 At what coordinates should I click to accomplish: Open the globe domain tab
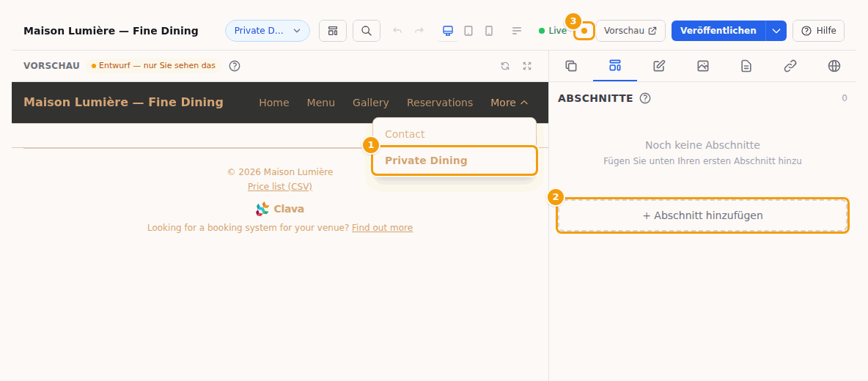pos(834,67)
